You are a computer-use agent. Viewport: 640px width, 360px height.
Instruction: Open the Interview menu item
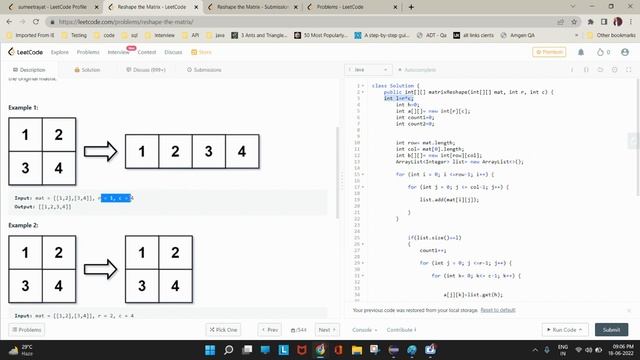[x=118, y=52]
